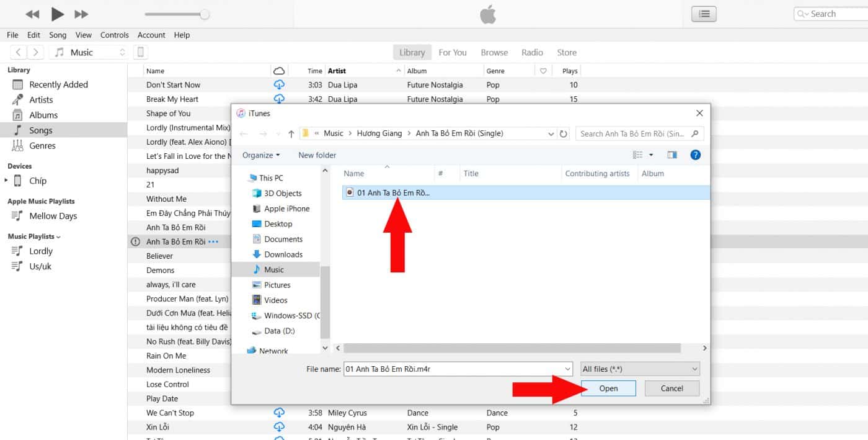Expand the Organize menu in the dialog
868x440 pixels.
coord(261,155)
